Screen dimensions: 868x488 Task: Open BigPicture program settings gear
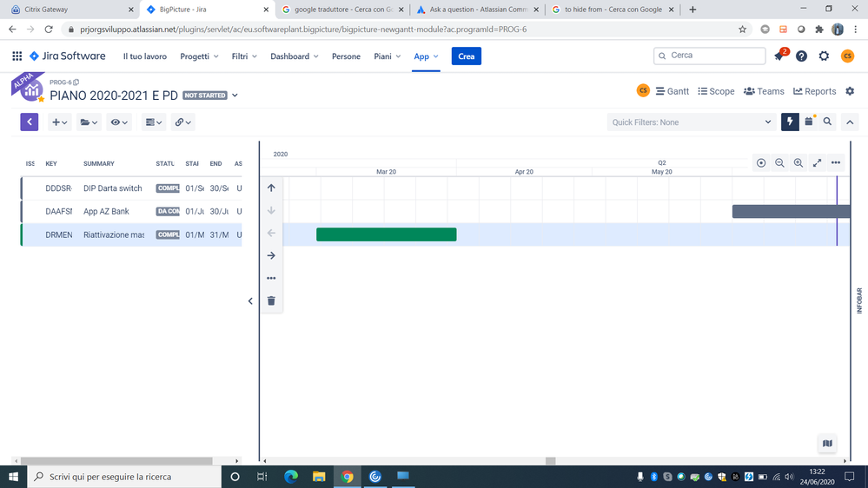[x=850, y=91]
